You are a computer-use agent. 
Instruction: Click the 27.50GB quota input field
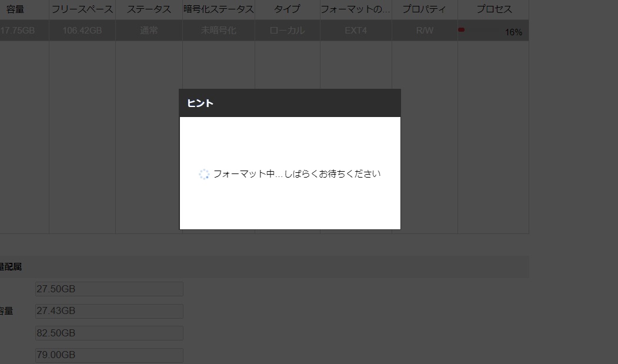pyautogui.click(x=109, y=289)
